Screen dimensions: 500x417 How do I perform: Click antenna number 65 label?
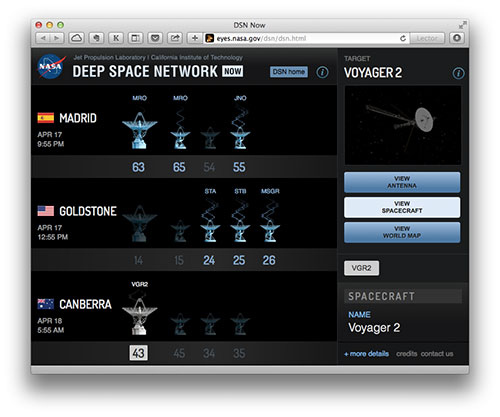[179, 167]
